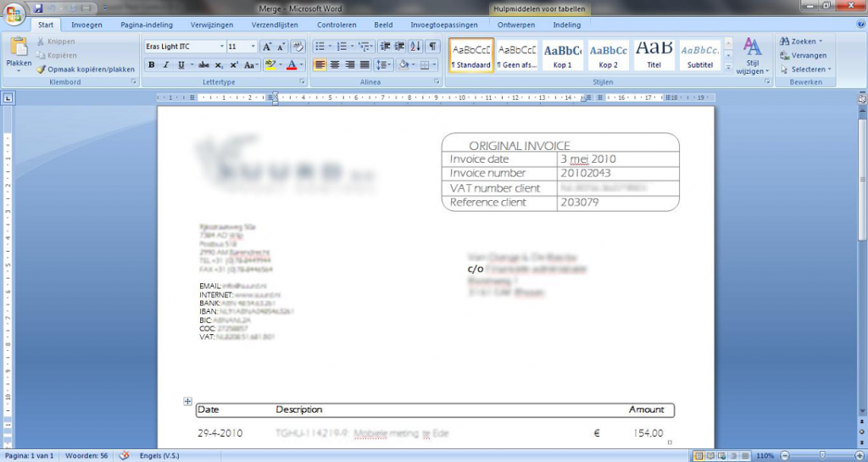Increase font size with grow font icon
The height and width of the screenshot is (462, 868).
266,47
